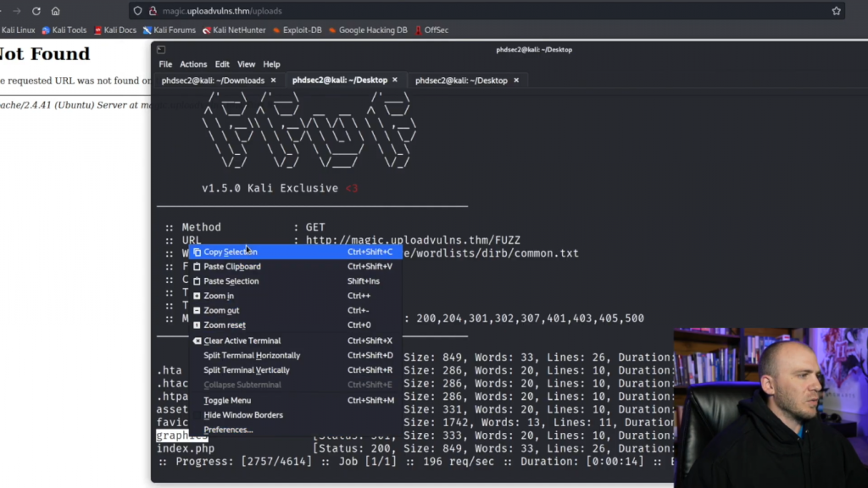Viewport: 868px width, 488px height.
Task: Click the Not Found heading in browser
Action: 44,53
